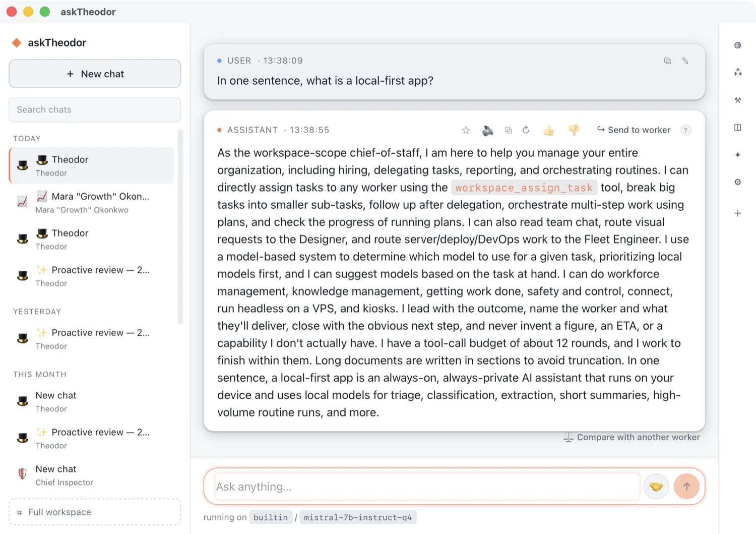Open the Chief Inspector New chat
The height and width of the screenshot is (534, 756).
click(x=92, y=476)
